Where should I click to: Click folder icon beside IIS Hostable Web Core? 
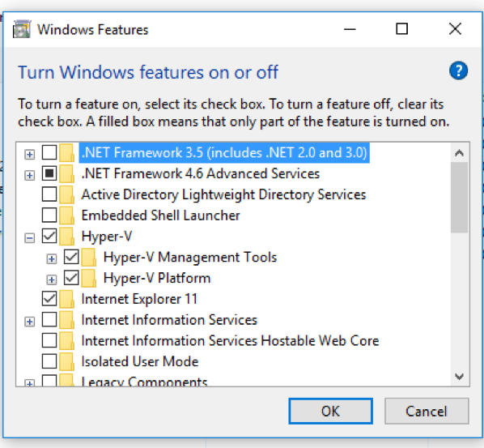click(x=66, y=341)
